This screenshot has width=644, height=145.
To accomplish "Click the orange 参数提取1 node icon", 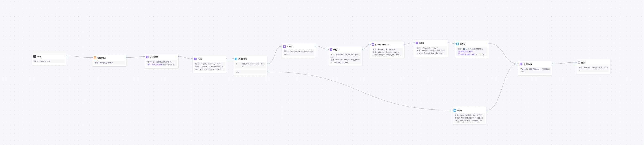I will pos(95,58).
